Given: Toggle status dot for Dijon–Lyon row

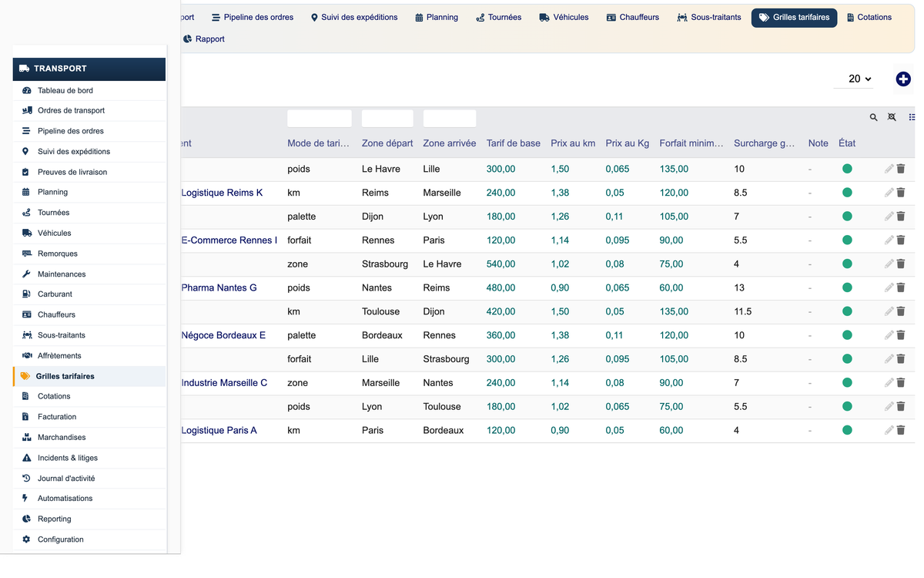Looking at the screenshot, I should [847, 217].
